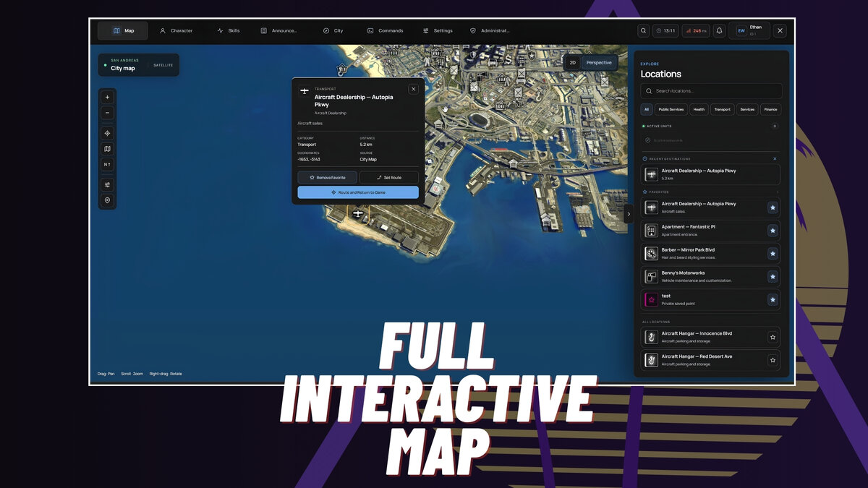Image resolution: width=868 pixels, height=488 pixels.
Task: Zoom in with the plus button
Action: point(108,97)
